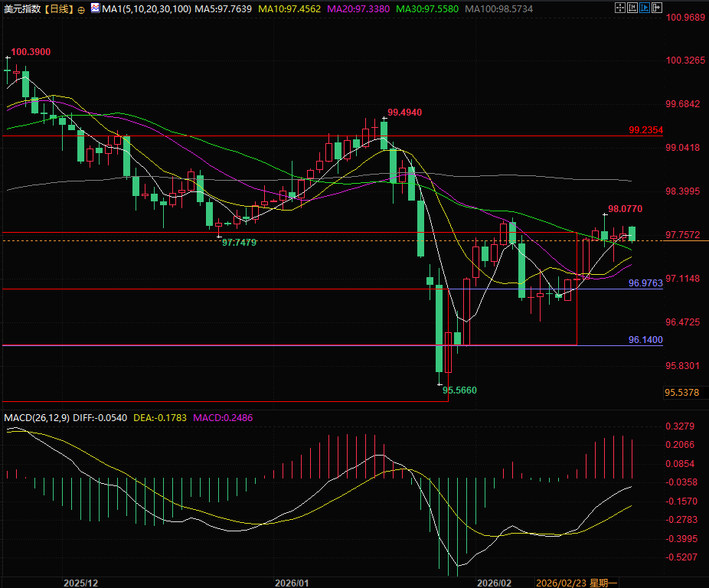Click the blue highlighted axis play icon
This screenshot has height=588, width=709.
[645, 8]
